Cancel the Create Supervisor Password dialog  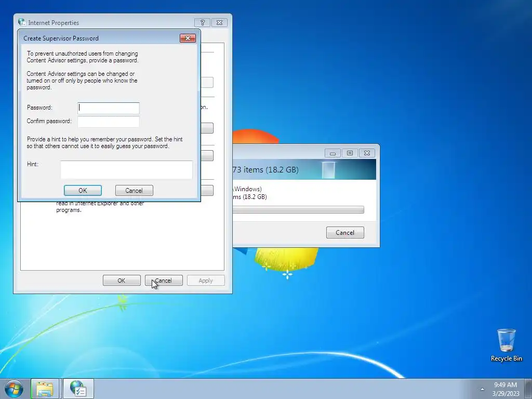click(134, 190)
